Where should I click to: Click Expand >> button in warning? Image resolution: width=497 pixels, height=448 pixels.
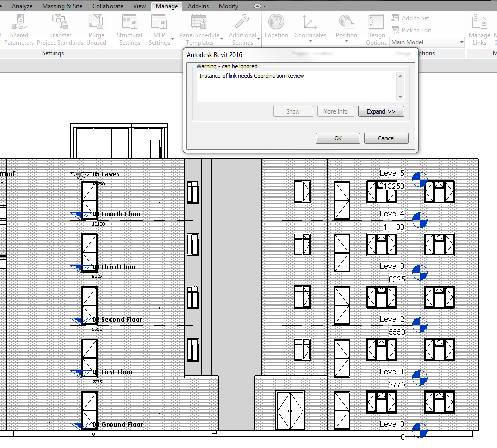[381, 111]
